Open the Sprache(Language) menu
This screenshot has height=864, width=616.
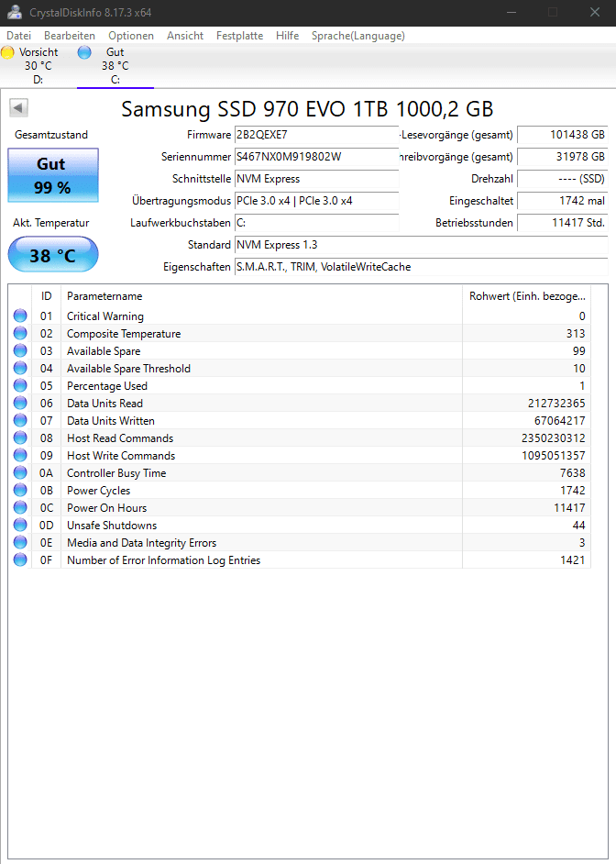[358, 35]
